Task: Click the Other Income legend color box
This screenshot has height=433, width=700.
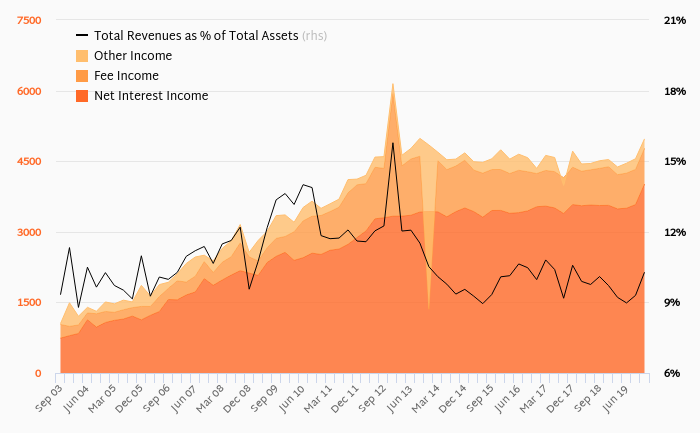Action: click(x=82, y=56)
